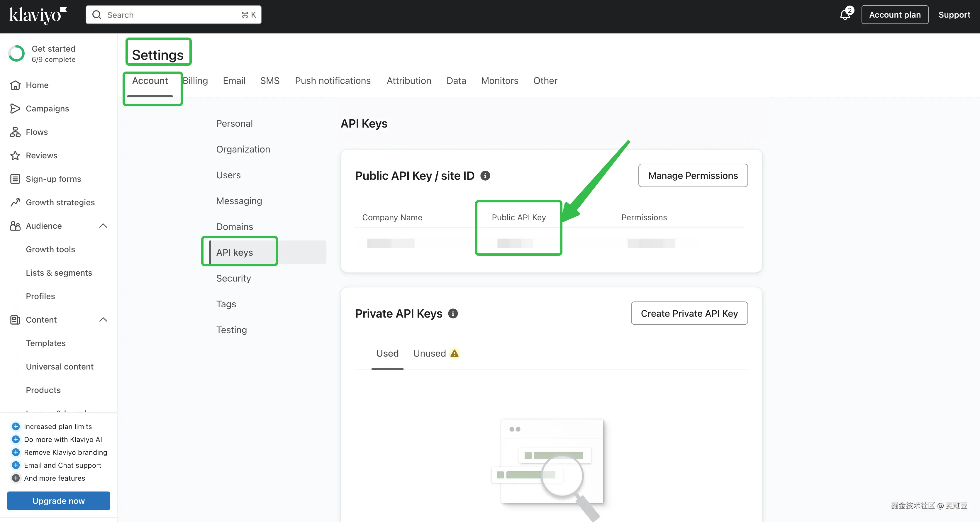
Task: Open Home from the sidebar house icon
Action: [15, 85]
